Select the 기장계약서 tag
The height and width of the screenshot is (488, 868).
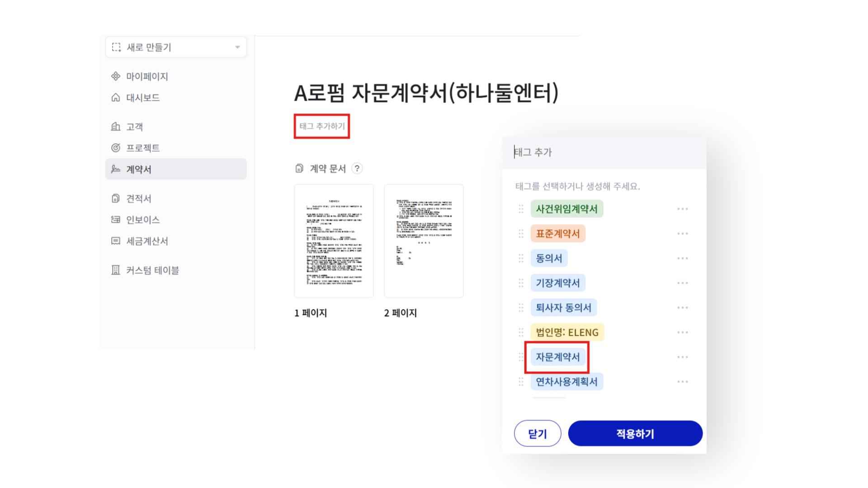(x=558, y=283)
